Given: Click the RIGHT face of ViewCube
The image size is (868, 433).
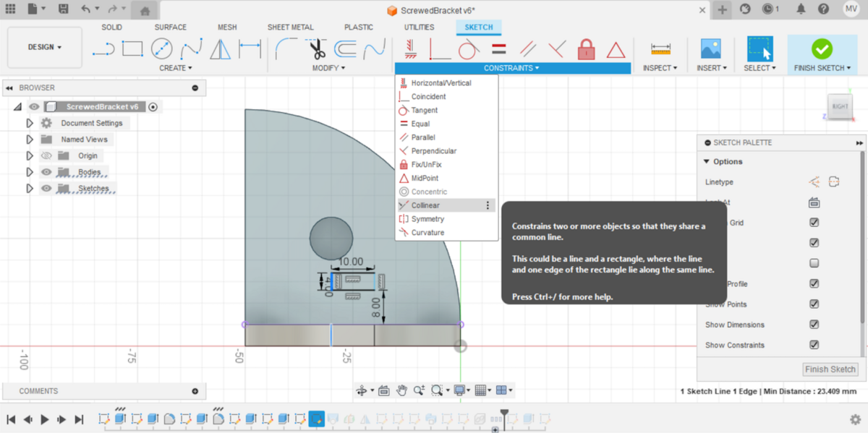Looking at the screenshot, I should [840, 106].
